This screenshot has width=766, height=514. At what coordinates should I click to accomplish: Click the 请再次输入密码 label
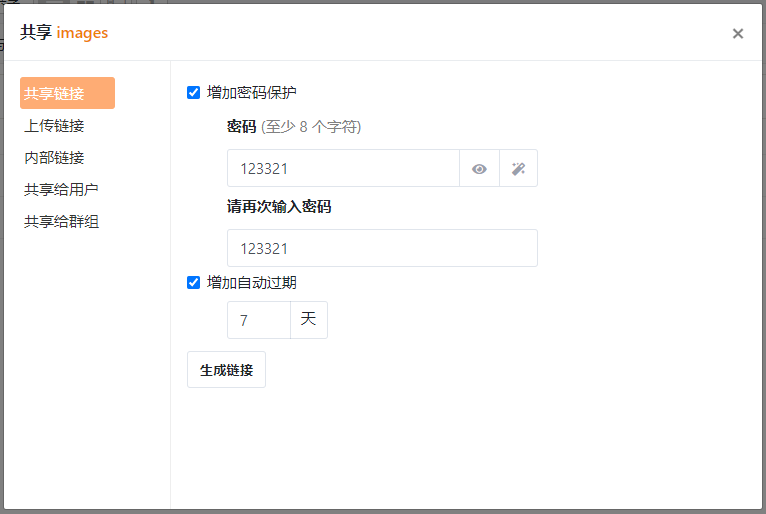coord(278,207)
